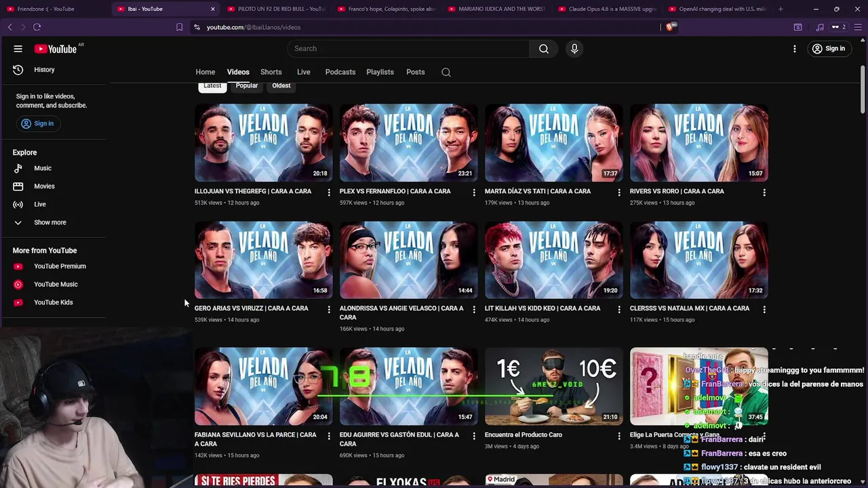The image size is (868, 488).
Task: Switch to the Live channel tab
Action: [304, 73]
